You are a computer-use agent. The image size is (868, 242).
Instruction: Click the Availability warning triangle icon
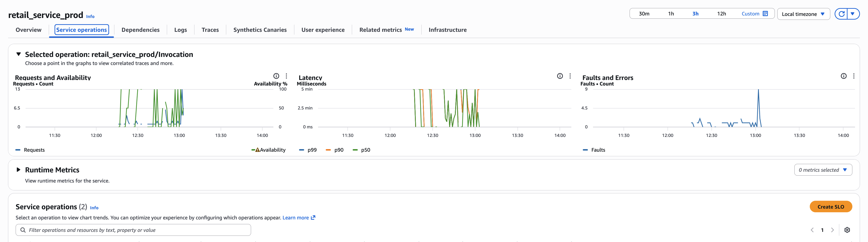(258, 150)
